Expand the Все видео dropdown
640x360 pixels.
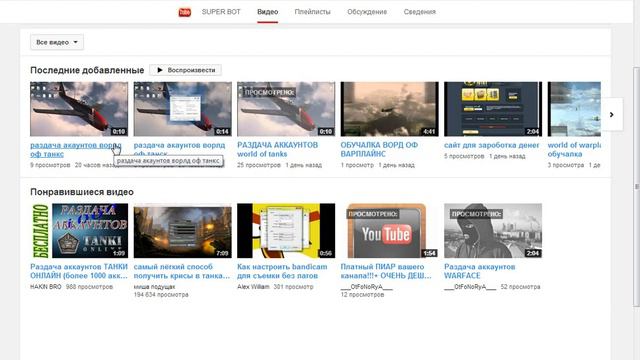57,42
